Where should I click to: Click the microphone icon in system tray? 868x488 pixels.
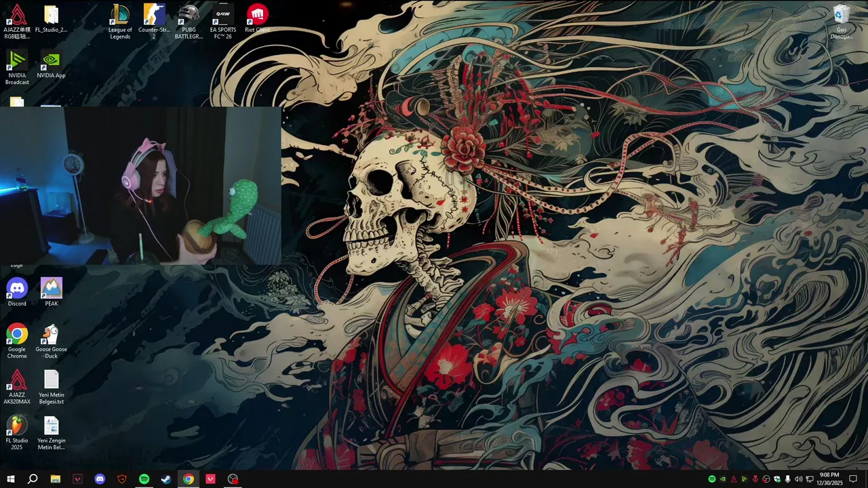click(787, 479)
